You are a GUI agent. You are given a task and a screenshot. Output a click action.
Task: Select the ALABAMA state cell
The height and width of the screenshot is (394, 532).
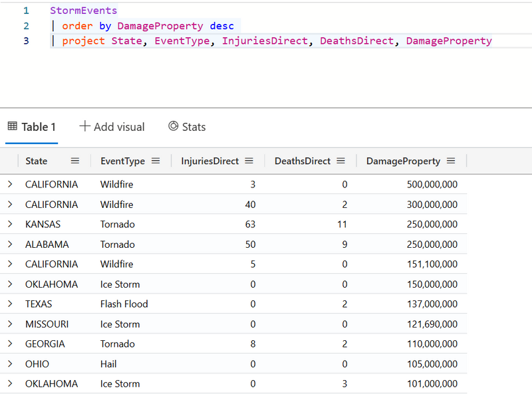coord(47,244)
